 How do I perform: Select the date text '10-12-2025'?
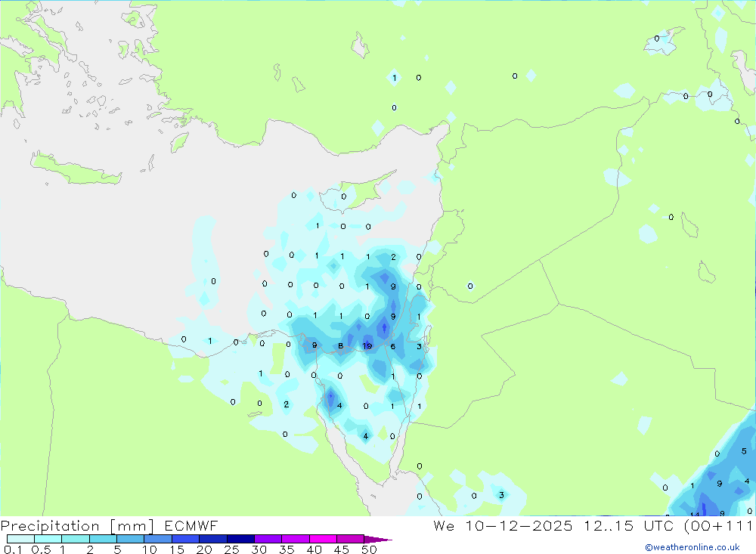tap(519, 526)
